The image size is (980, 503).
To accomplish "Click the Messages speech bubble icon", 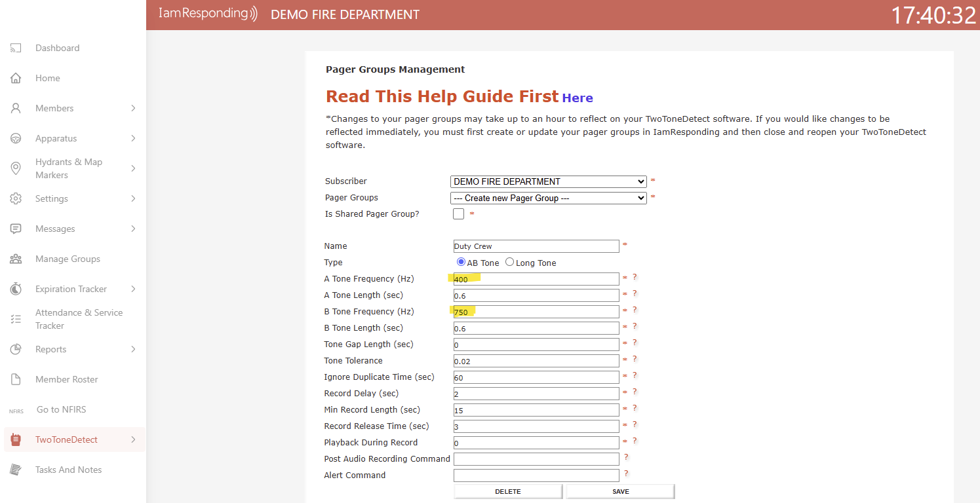I will click(x=16, y=229).
